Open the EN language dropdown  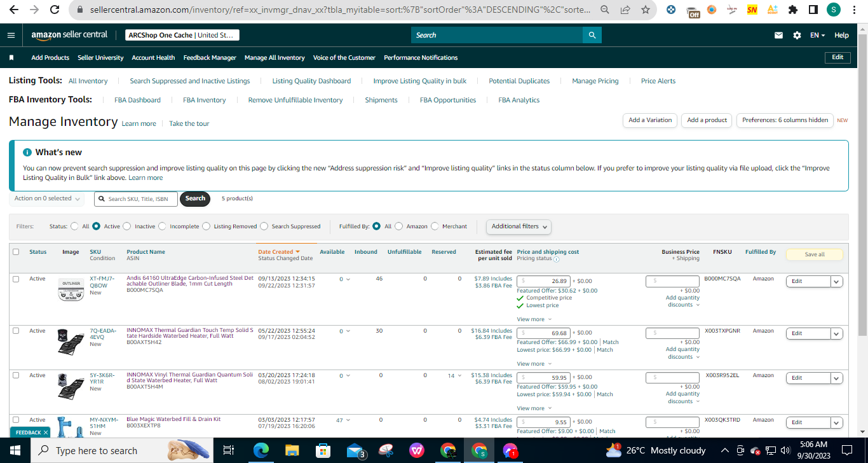(817, 36)
